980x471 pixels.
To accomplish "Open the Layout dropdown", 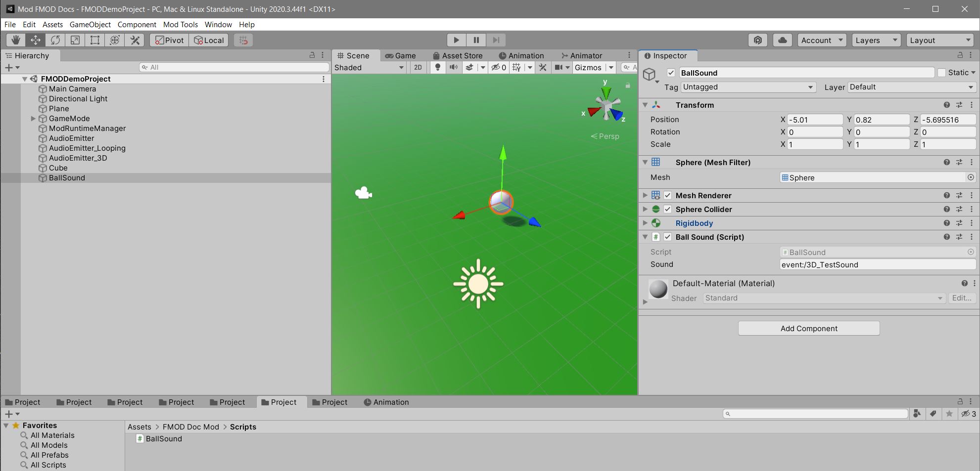I will [939, 40].
